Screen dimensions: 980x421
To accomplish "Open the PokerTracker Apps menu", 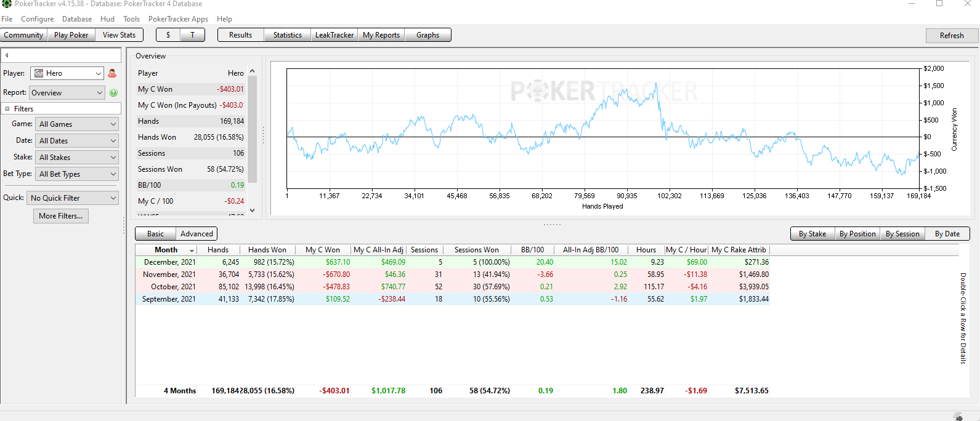I will click(x=178, y=19).
